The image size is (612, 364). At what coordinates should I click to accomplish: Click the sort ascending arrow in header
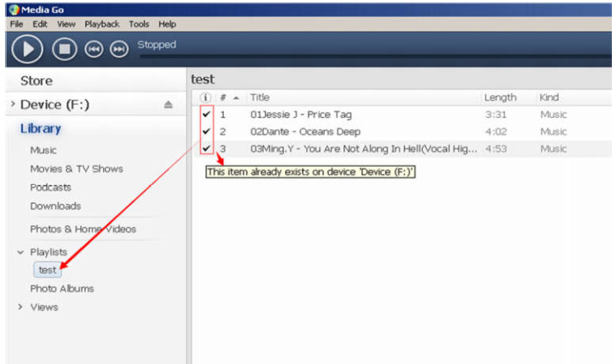pyautogui.click(x=236, y=98)
